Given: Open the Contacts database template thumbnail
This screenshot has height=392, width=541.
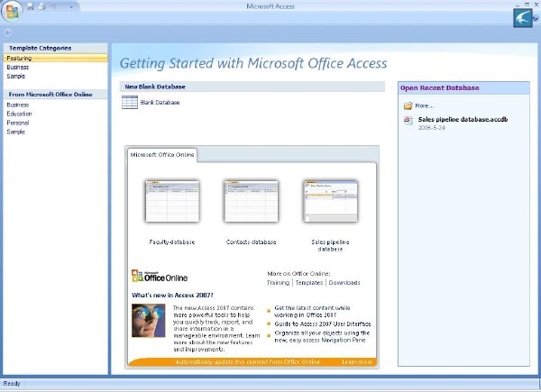Looking at the screenshot, I should 252,201.
